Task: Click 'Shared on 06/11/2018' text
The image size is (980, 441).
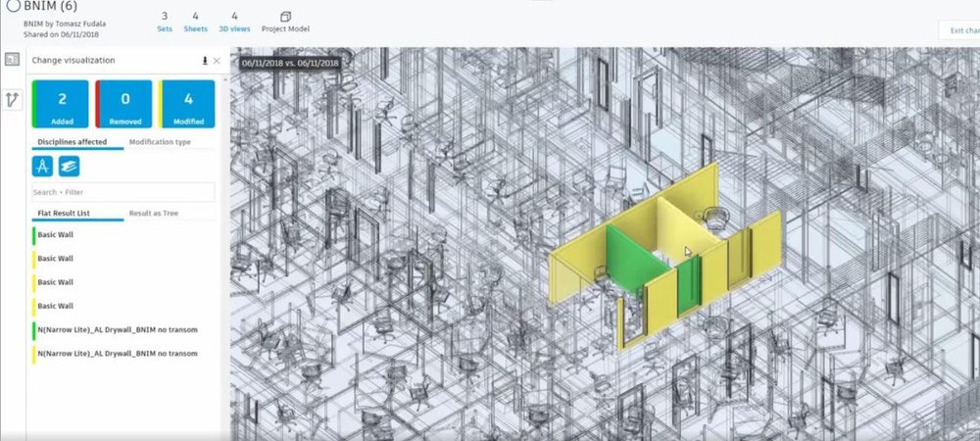Action: coord(61,35)
